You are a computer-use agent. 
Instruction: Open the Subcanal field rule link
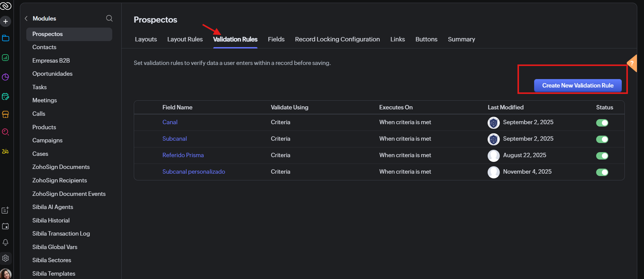pos(175,139)
